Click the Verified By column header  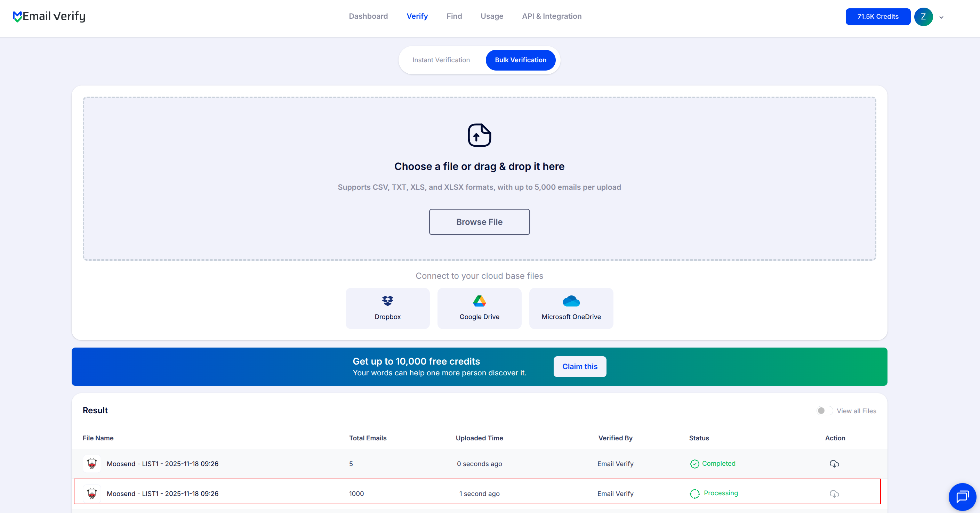point(616,438)
